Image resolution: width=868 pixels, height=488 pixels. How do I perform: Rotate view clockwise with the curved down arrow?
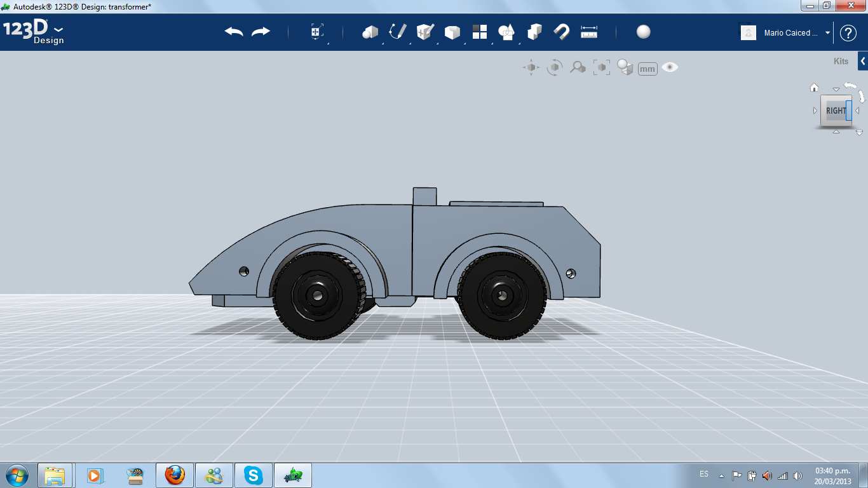point(862,96)
